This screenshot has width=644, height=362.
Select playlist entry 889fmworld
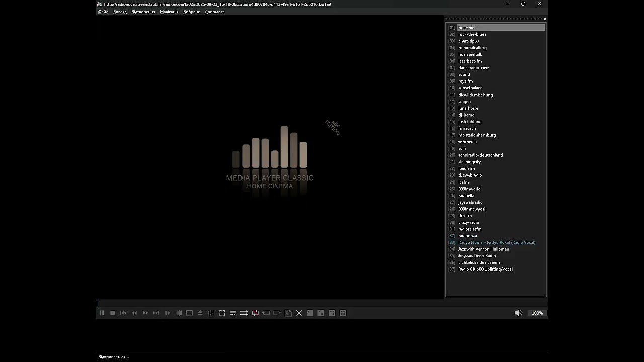click(x=496, y=189)
